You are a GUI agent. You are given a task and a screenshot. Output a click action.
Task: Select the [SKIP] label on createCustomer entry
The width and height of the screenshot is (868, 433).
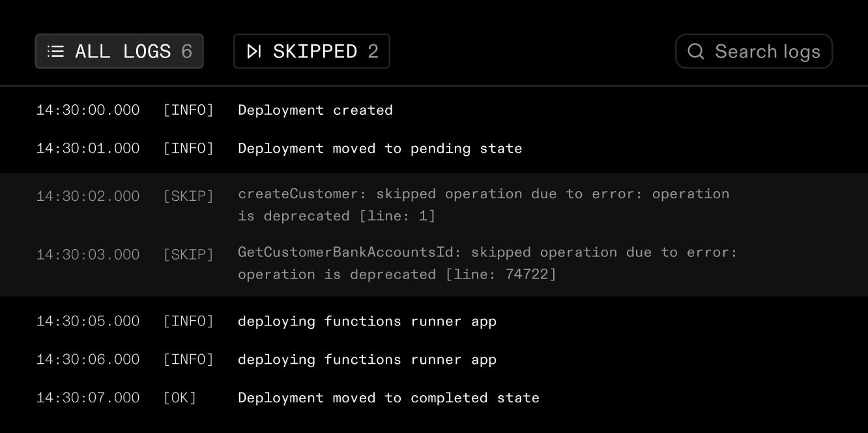(x=190, y=196)
